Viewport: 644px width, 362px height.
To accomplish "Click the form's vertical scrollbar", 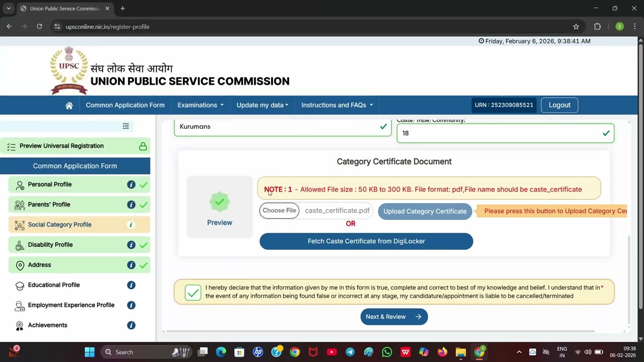I will pos(628,279).
